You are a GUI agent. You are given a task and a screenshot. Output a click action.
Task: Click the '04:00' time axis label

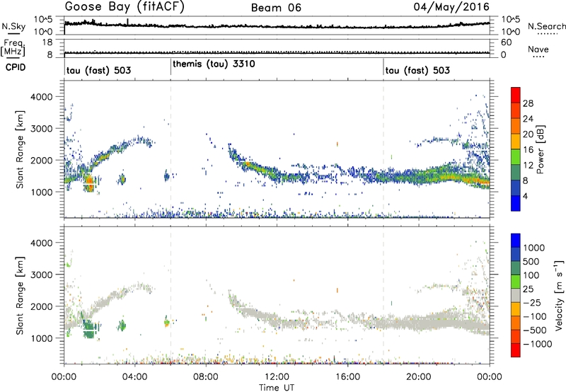click(134, 377)
